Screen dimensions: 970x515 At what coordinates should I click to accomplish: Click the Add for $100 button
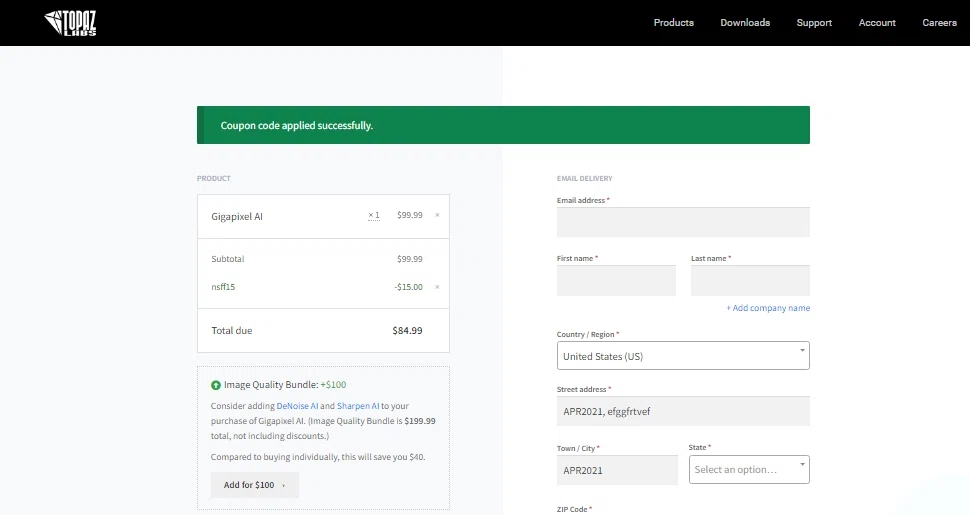254,485
